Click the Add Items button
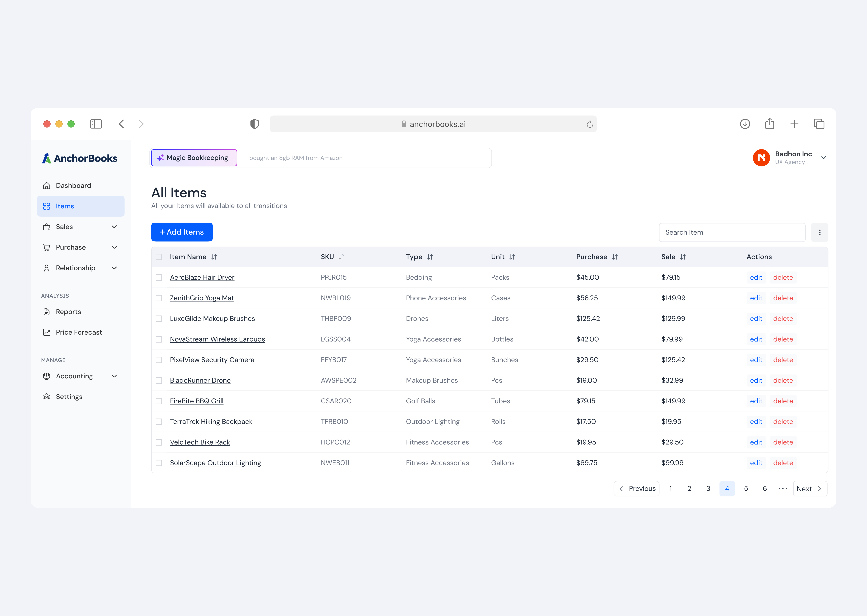This screenshot has width=867, height=616. [182, 232]
